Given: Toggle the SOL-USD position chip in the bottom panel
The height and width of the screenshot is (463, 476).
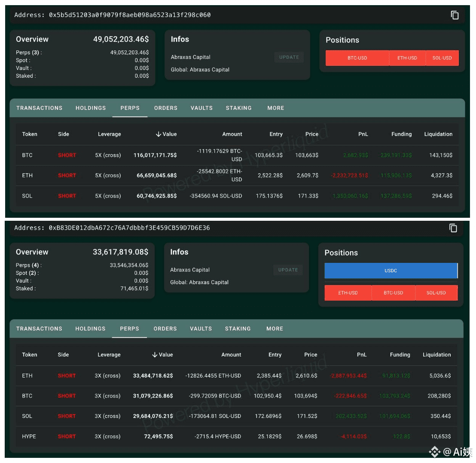Looking at the screenshot, I should 436,293.
